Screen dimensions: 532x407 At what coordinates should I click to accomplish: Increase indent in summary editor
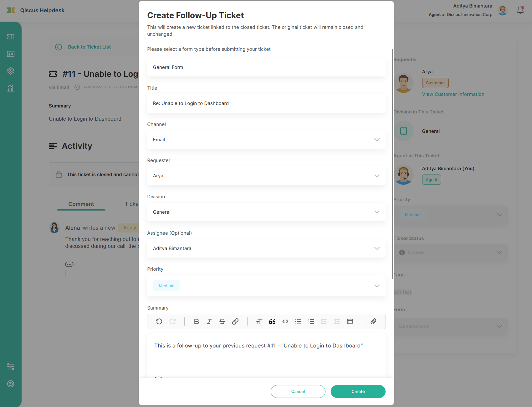pyautogui.click(x=324, y=321)
